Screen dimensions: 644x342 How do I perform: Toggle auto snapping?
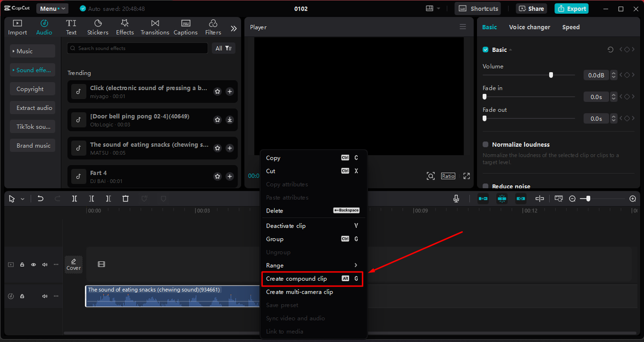point(502,199)
